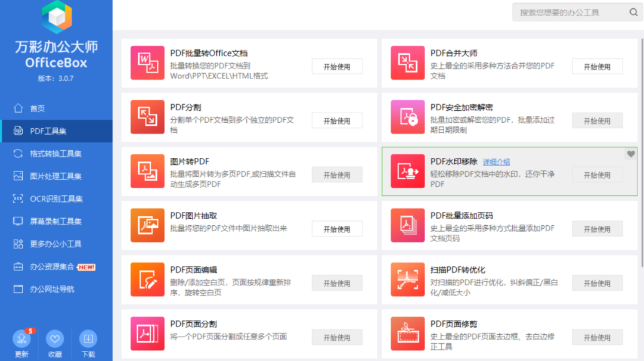Go to 首页 in the sidebar
This screenshot has width=644, height=361.
tap(57, 108)
